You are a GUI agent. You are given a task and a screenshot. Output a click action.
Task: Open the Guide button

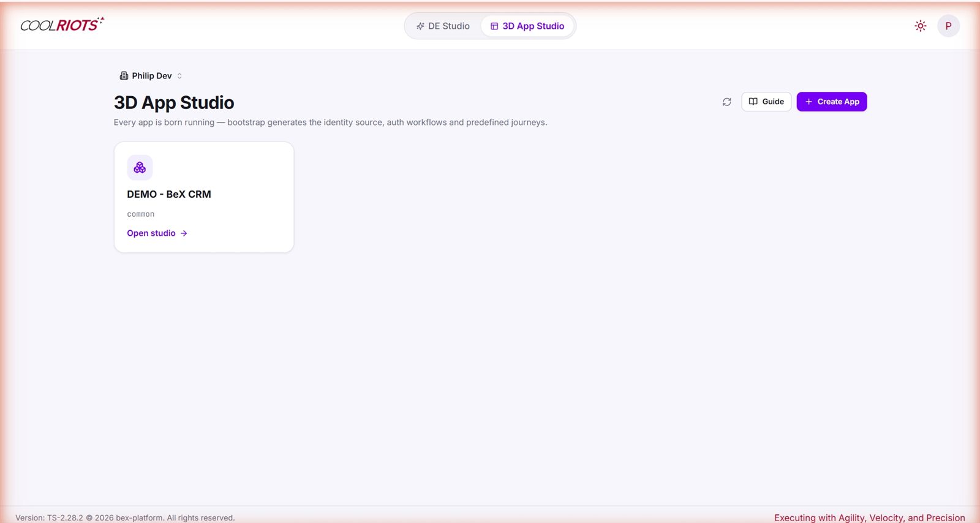pyautogui.click(x=766, y=102)
